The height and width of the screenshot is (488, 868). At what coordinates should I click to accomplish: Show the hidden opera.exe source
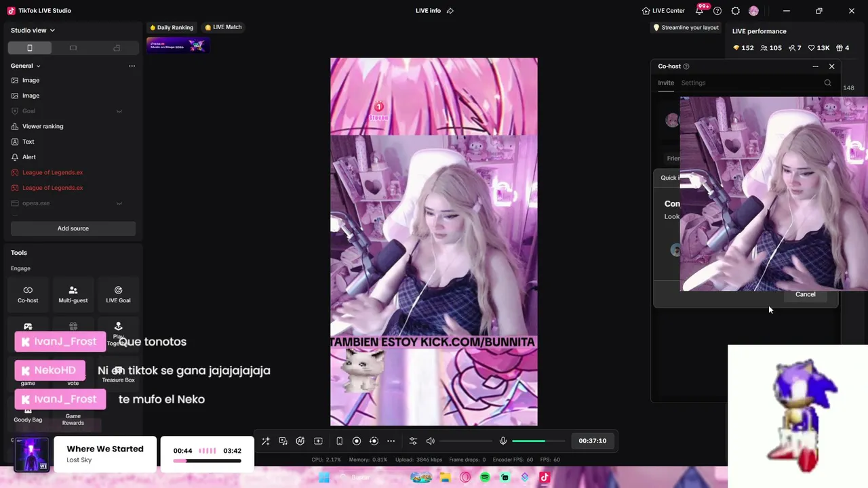[119, 203]
